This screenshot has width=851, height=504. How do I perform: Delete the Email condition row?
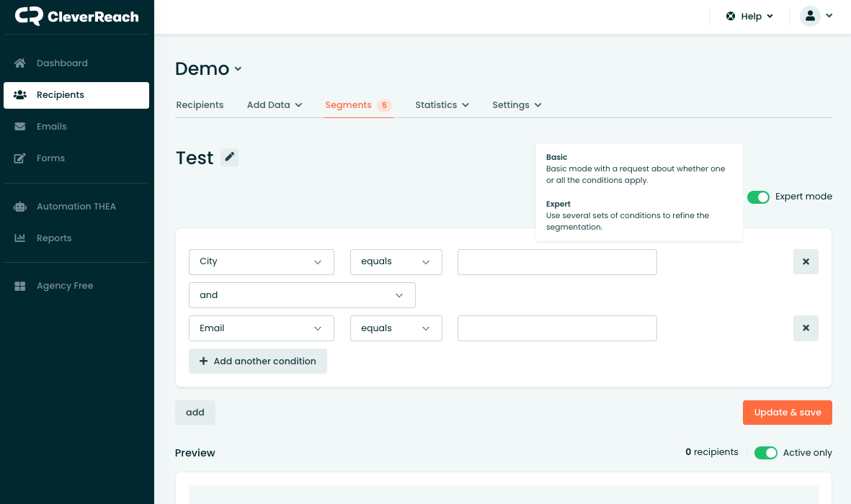tap(806, 328)
